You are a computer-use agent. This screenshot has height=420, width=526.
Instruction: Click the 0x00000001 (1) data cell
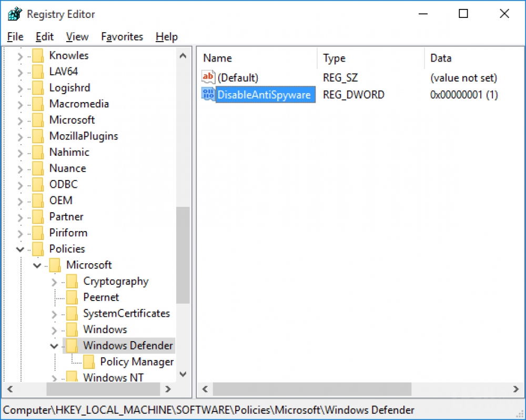pos(464,94)
